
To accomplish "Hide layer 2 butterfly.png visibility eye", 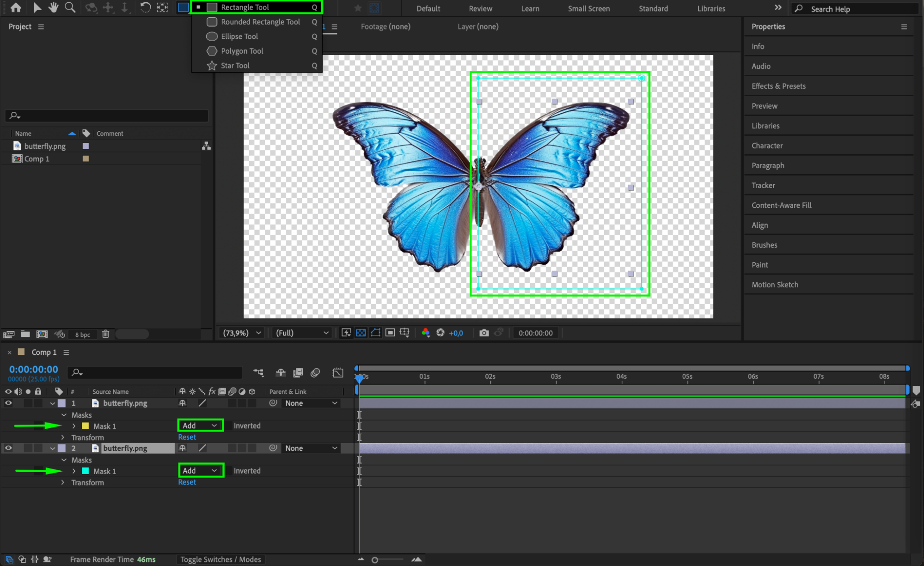I will [8, 448].
